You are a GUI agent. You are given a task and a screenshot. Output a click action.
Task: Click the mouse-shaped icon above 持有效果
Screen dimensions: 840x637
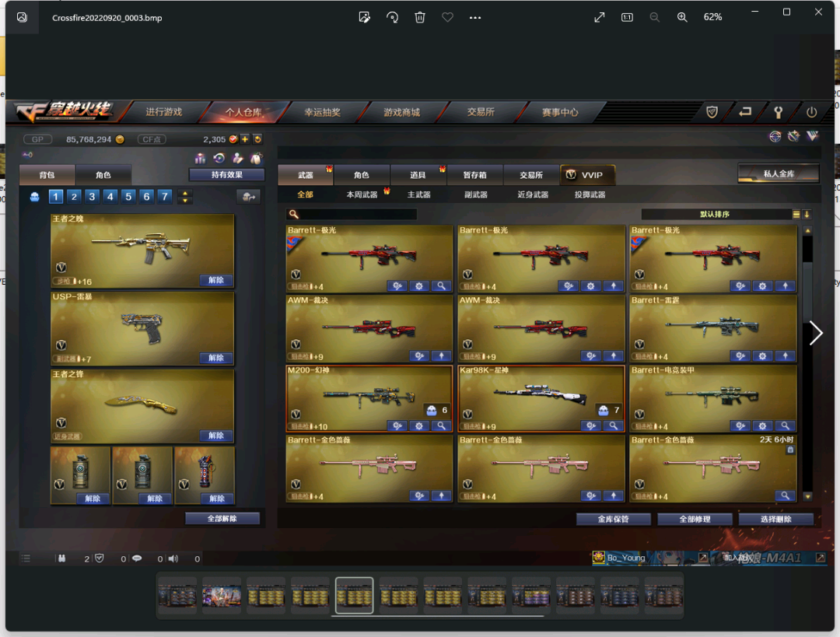click(257, 158)
